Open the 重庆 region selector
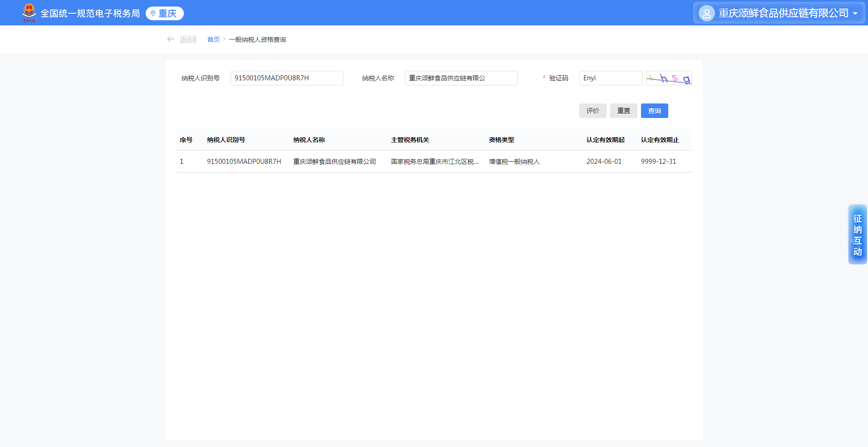 pos(165,14)
